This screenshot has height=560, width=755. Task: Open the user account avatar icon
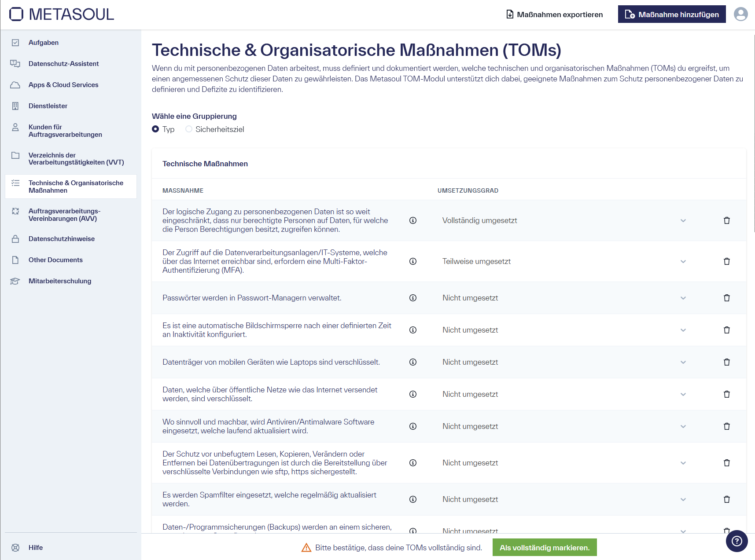tap(741, 14)
